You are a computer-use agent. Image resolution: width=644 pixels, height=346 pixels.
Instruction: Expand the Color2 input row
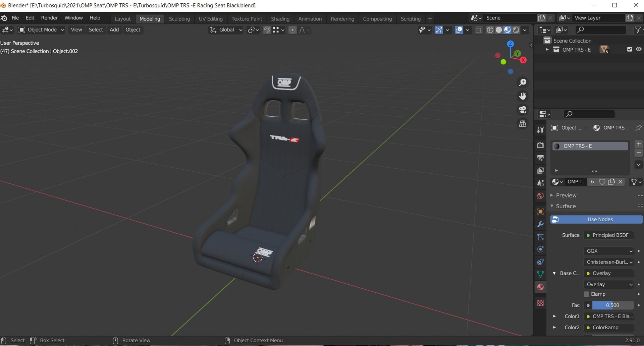[554, 327]
